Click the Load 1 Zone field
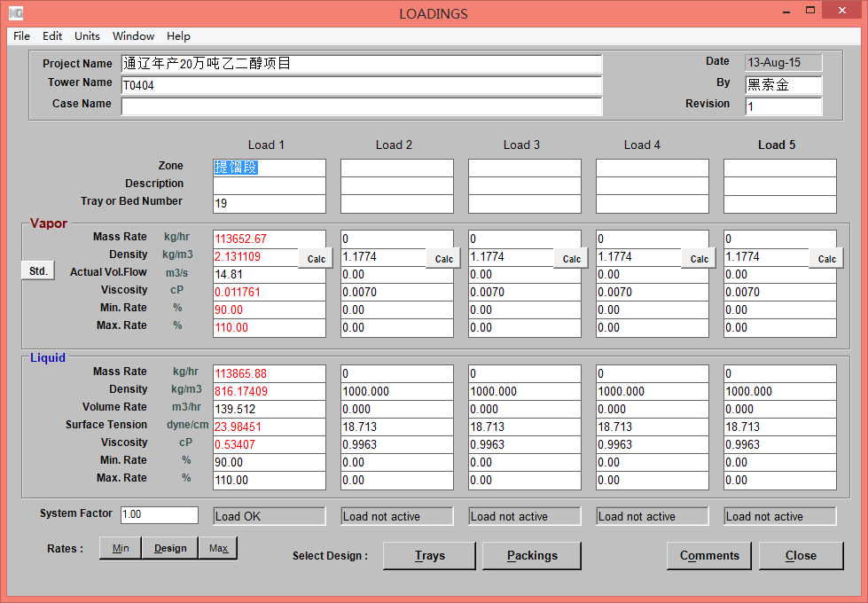The height and width of the screenshot is (603, 868). (x=270, y=168)
